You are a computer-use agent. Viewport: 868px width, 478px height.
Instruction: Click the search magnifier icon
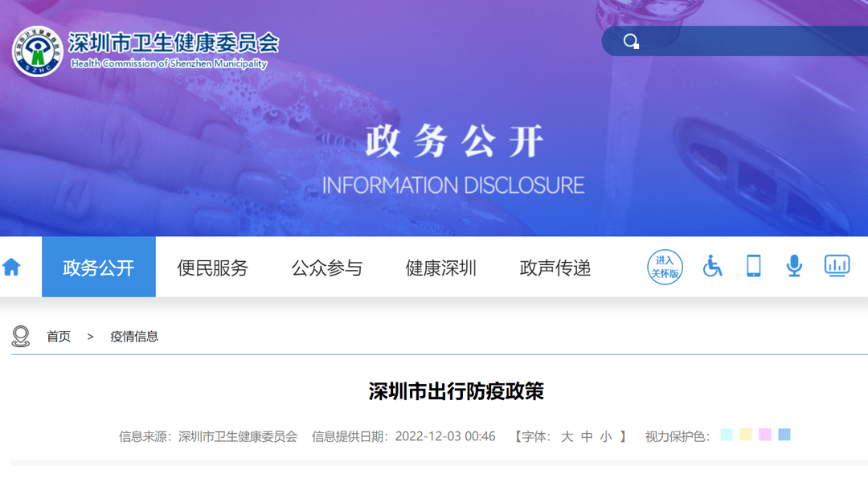631,41
